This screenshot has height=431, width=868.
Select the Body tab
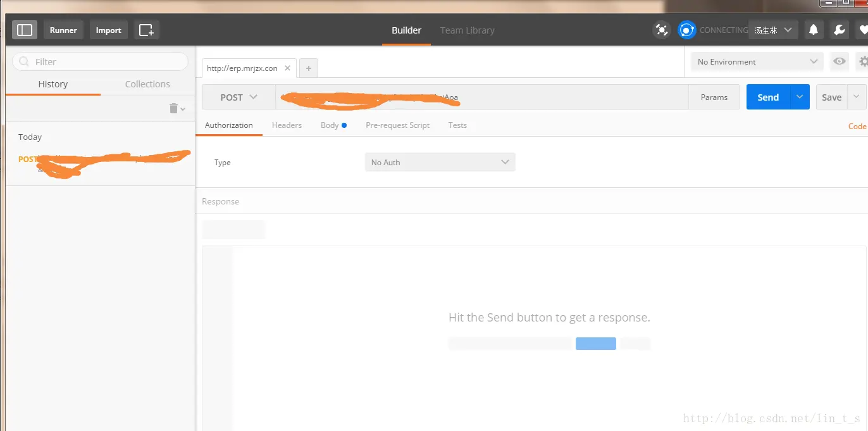click(x=333, y=125)
